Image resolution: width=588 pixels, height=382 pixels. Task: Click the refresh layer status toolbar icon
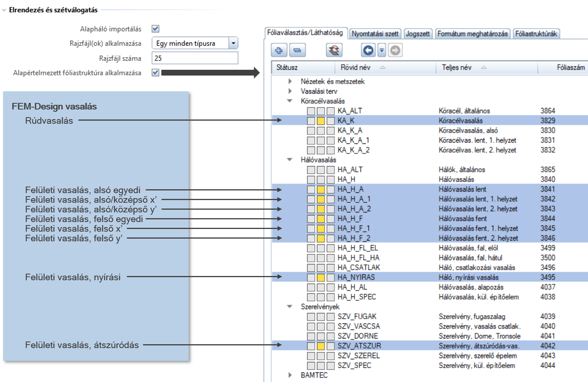[x=334, y=50]
